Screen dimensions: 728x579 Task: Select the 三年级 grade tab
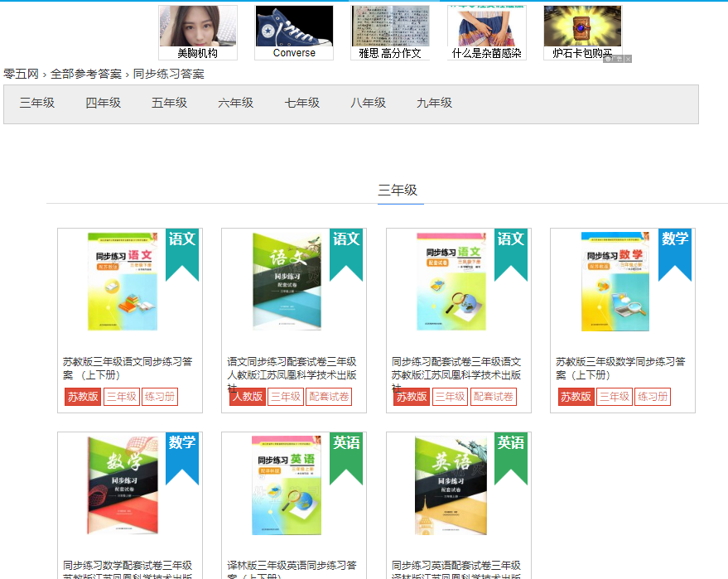click(x=37, y=104)
